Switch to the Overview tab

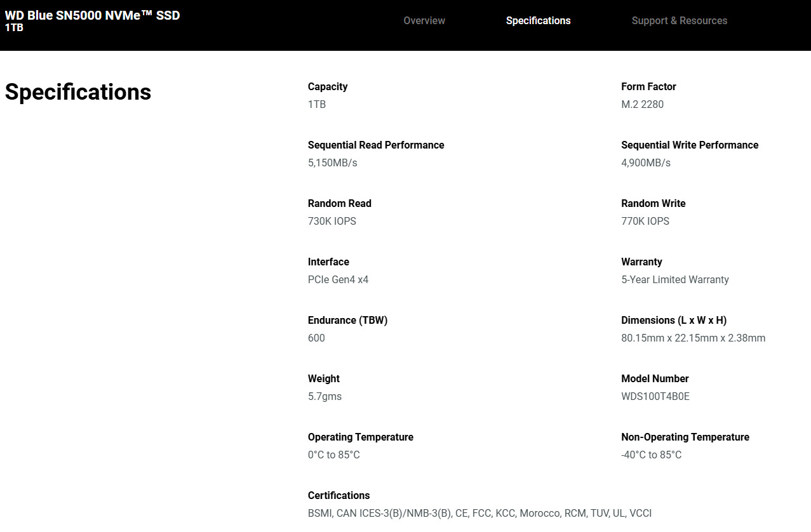tap(424, 21)
